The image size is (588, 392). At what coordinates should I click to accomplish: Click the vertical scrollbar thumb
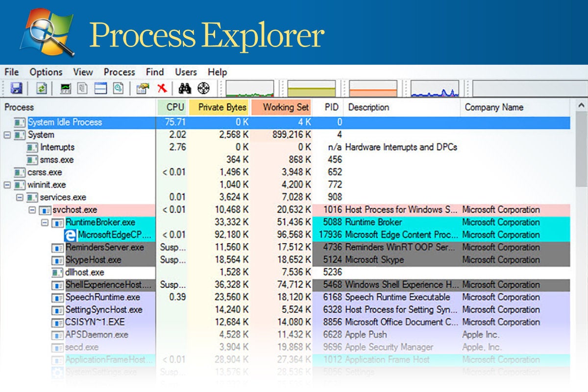581,148
